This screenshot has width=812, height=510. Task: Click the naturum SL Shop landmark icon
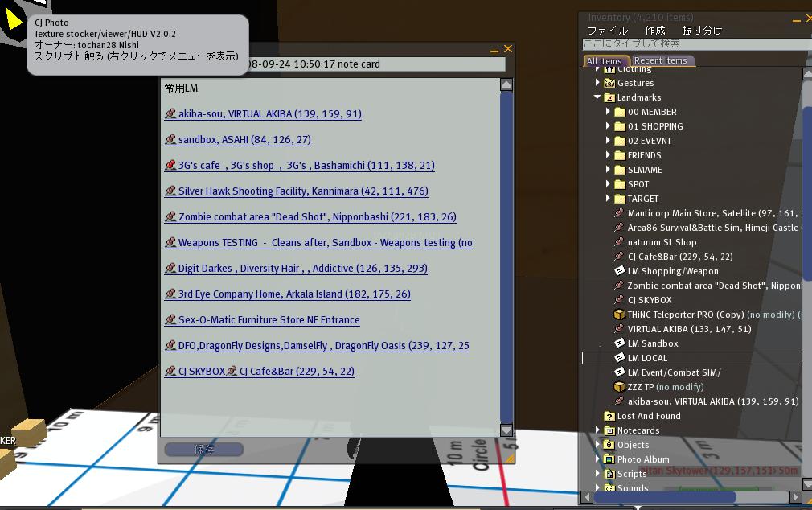[619, 242]
